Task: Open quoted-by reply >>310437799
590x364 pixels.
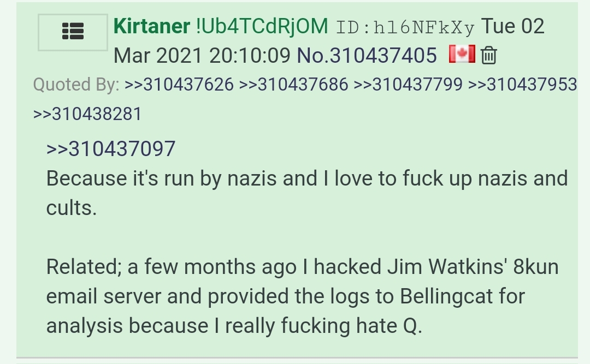Action: [x=408, y=84]
